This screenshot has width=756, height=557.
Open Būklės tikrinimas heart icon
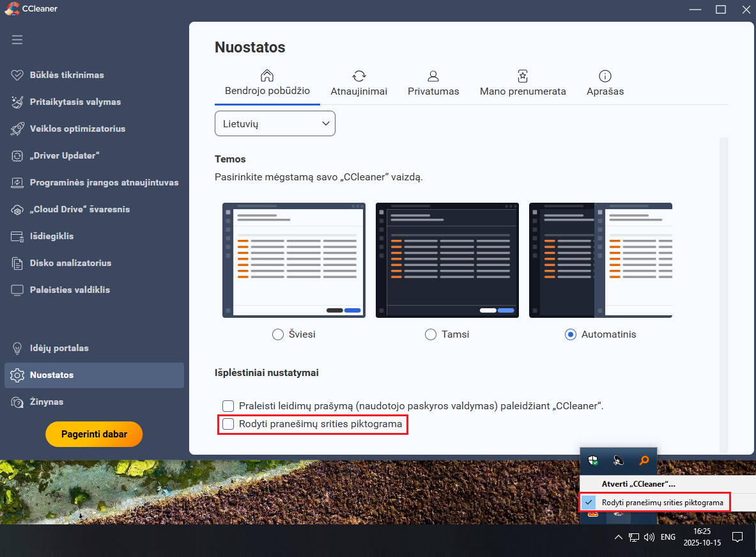tap(17, 75)
